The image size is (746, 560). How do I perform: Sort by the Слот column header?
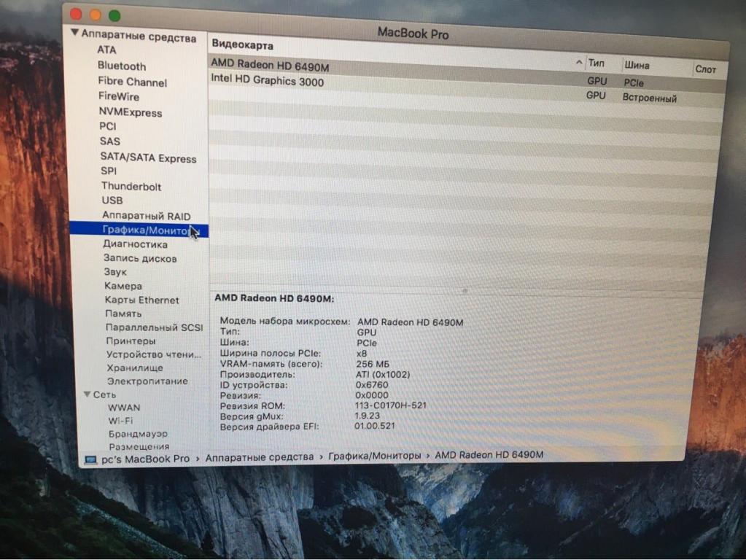pos(706,69)
